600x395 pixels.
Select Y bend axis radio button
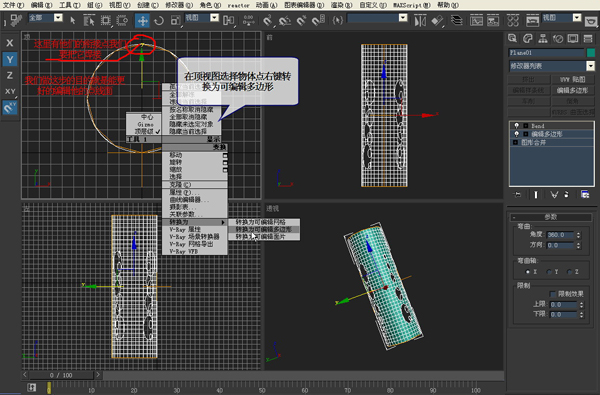(x=549, y=272)
